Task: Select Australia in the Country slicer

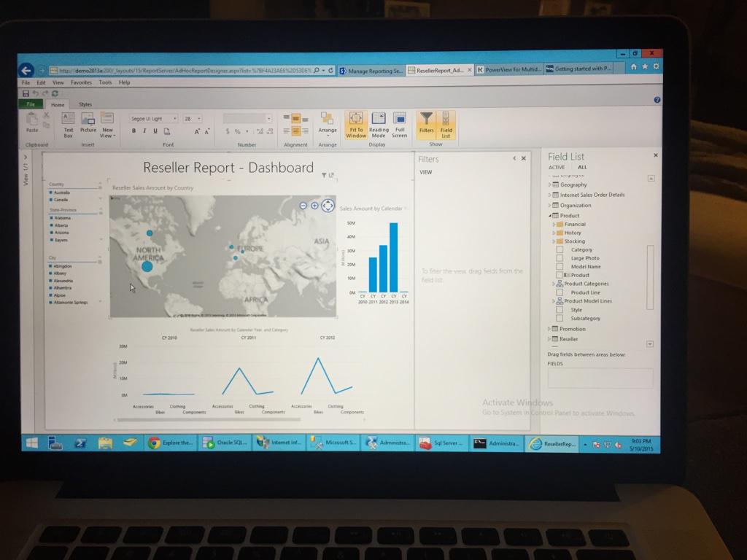Action: point(61,192)
